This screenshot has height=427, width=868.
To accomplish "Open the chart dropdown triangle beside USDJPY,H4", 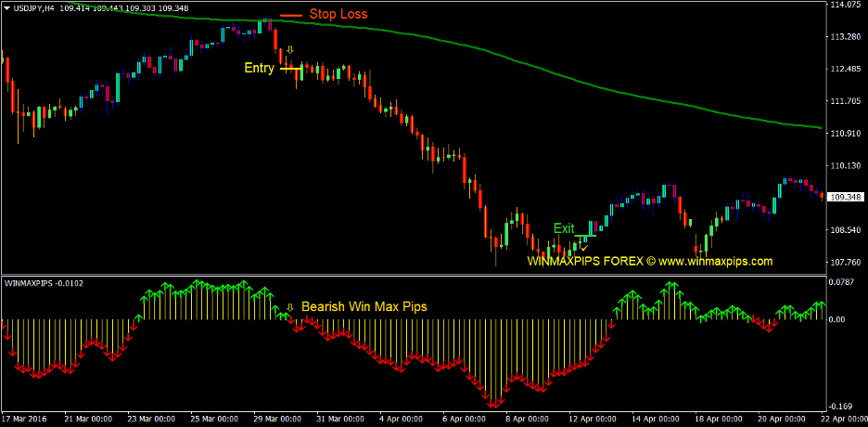I will coord(6,8).
